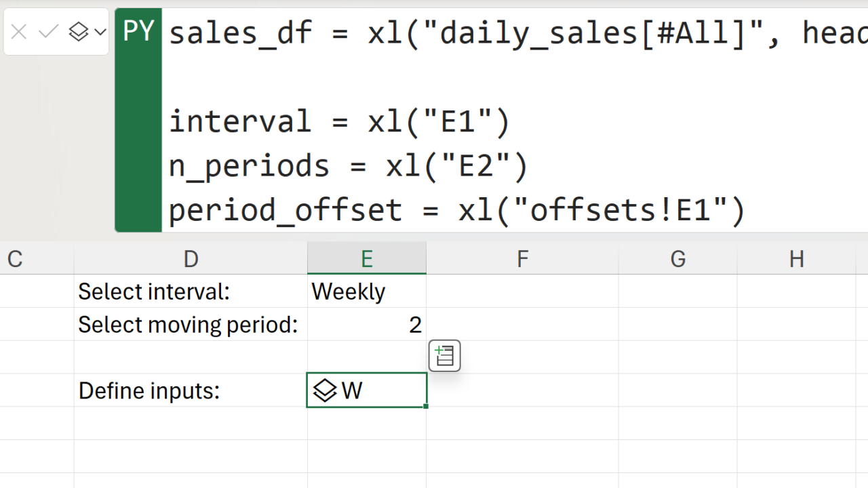This screenshot has height=488, width=868.
Task: Click the 'Define inputs:' label cell
Action: pyautogui.click(x=191, y=391)
